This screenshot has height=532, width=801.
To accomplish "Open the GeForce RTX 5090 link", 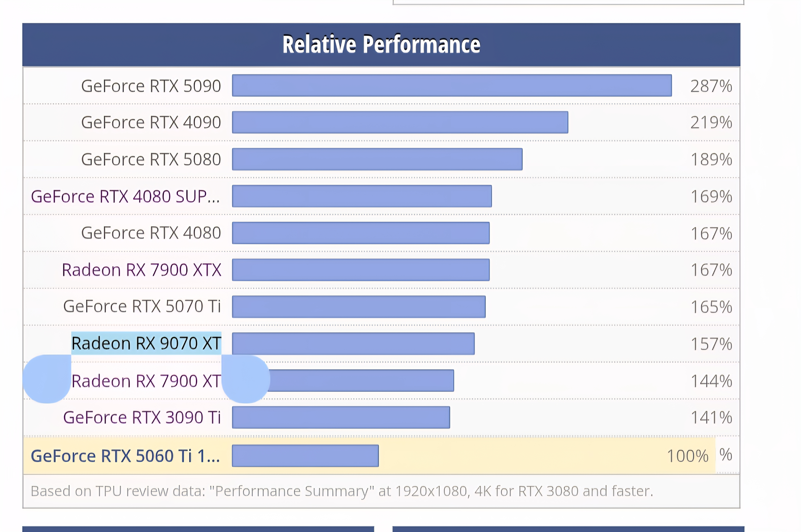I will coord(151,86).
